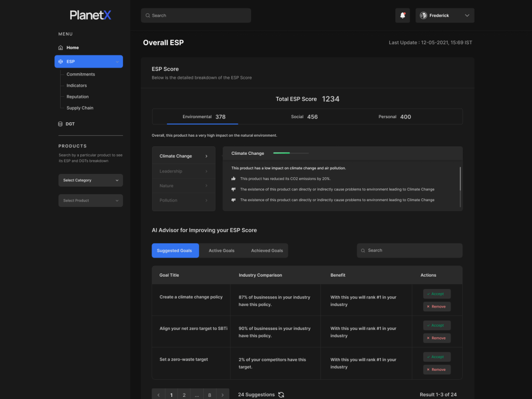Click the ESP cube icon
This screenshot has height=399, width=532.
(61, 61)
